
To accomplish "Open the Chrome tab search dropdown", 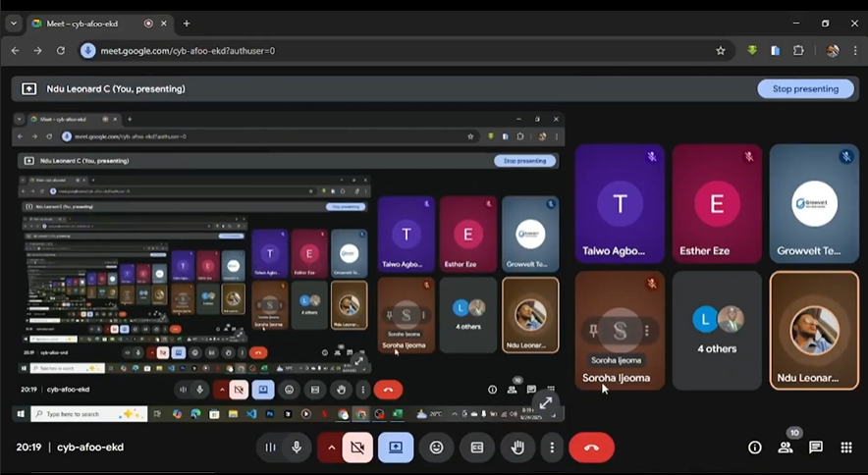I will pyautogui.click(x=14, y=24).
